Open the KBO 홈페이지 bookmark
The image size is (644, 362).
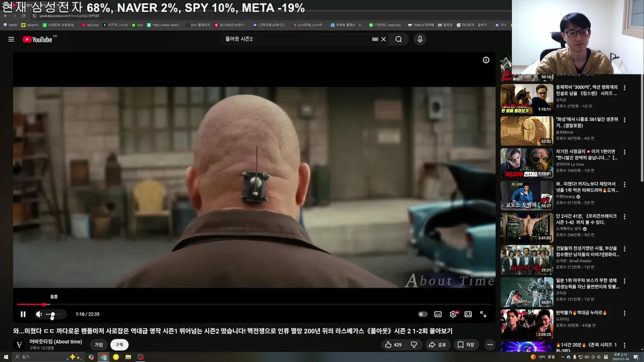tap(198, 25)
